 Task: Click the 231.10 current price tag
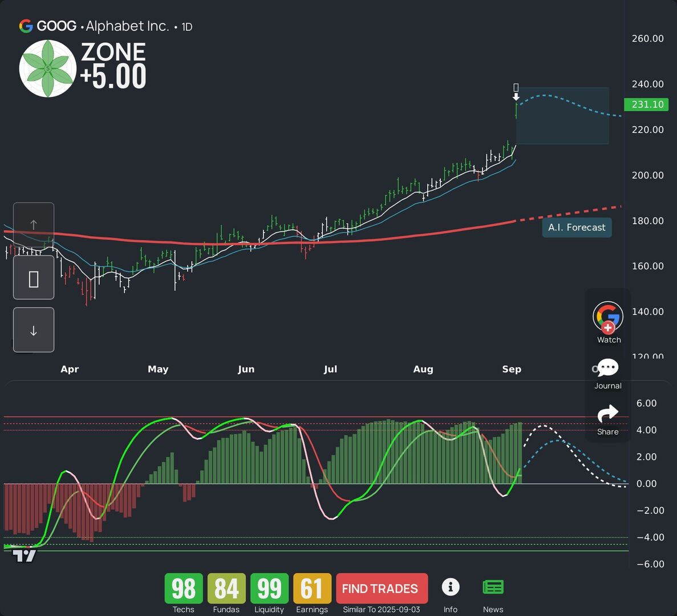coord(646,104)
